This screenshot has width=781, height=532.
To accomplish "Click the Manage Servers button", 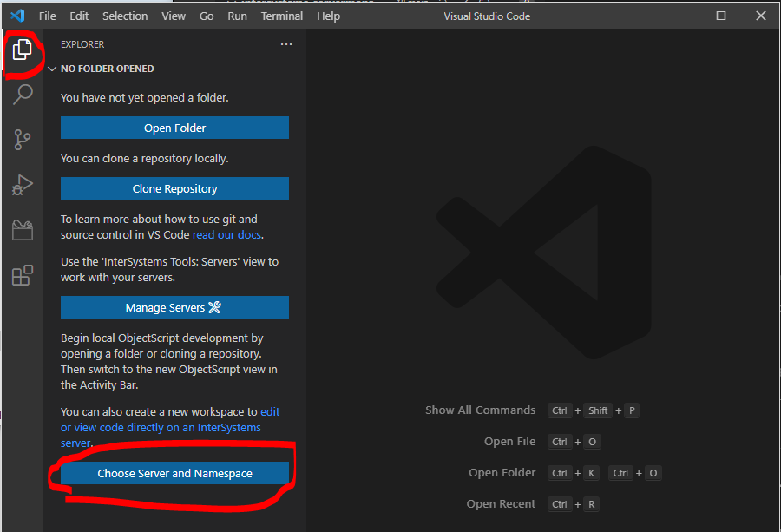I will pyautogui.click(x=174, y=307).
